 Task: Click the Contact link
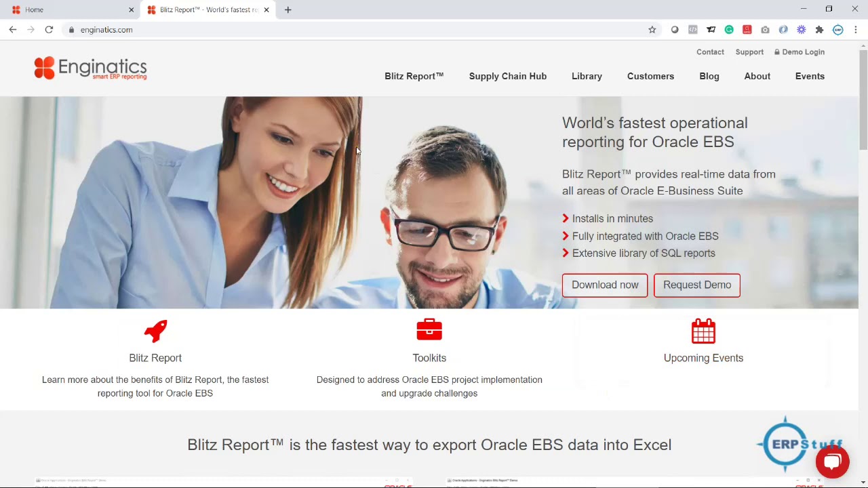pyautogui.click(x=710, y=52)
